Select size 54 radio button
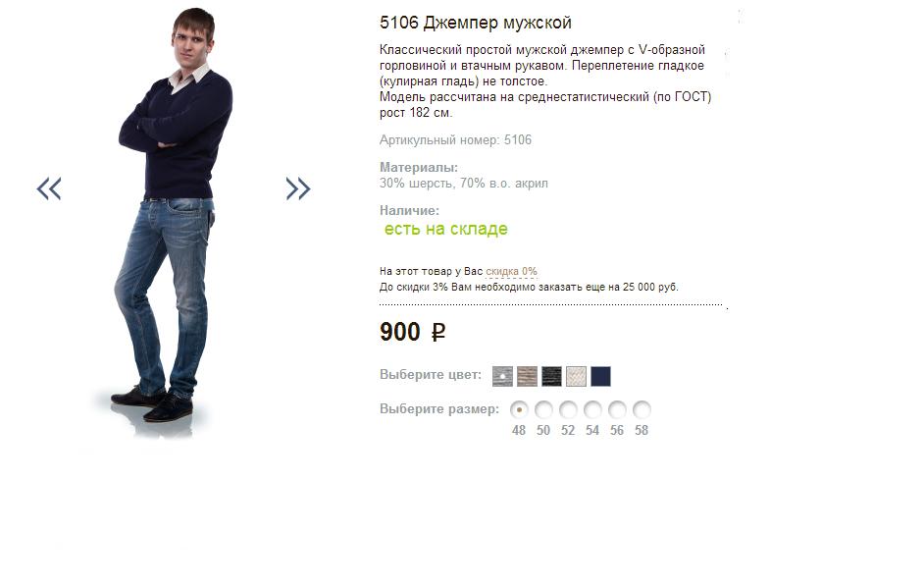Screen dimensions: 924x588 tap(592, 409)
